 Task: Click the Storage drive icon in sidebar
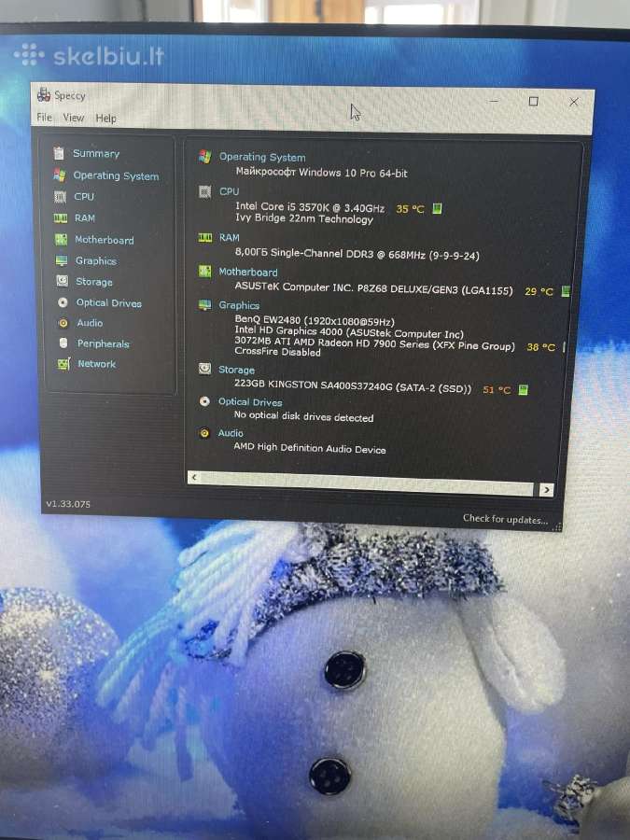coord(63,281)
